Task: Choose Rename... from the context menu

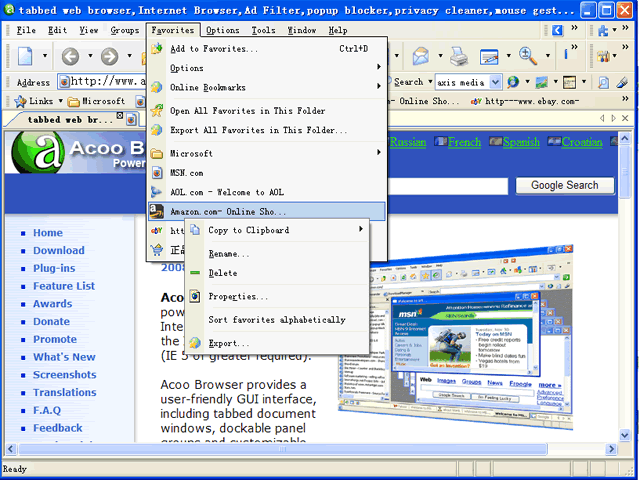Action: pos(278,253)
